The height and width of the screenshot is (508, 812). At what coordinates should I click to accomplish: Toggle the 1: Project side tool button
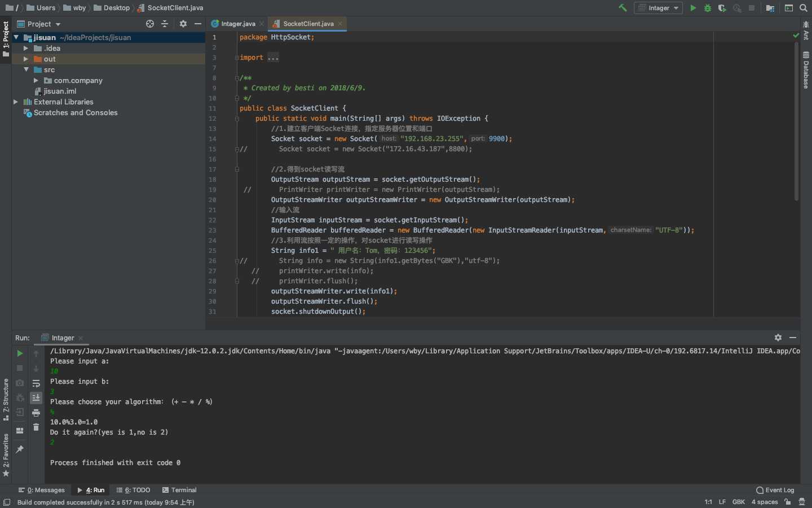point(6,38)
